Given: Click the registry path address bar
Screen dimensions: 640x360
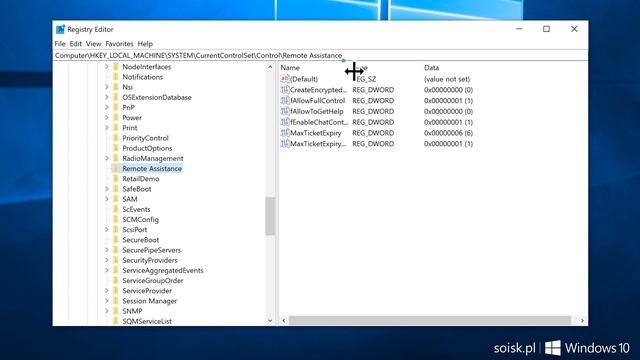Looking at the screenshot, I should tap(320, 56).
